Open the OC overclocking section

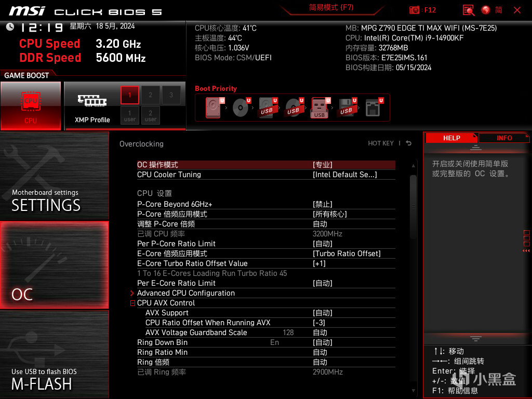(54, 265)
